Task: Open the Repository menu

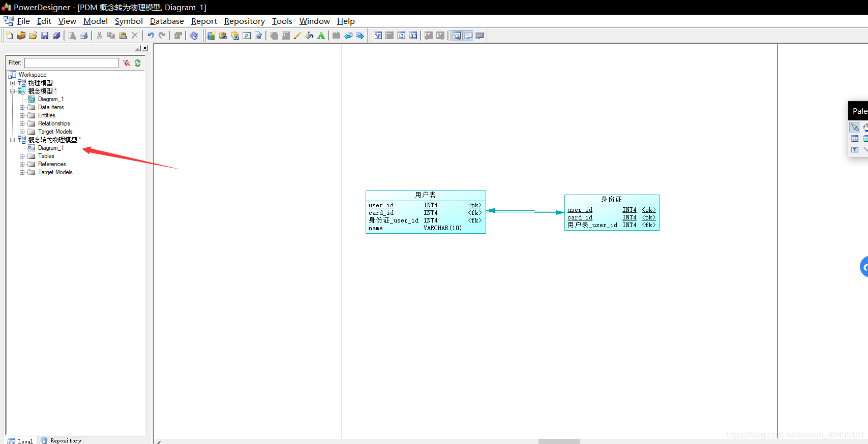Action: pos(245,21)
